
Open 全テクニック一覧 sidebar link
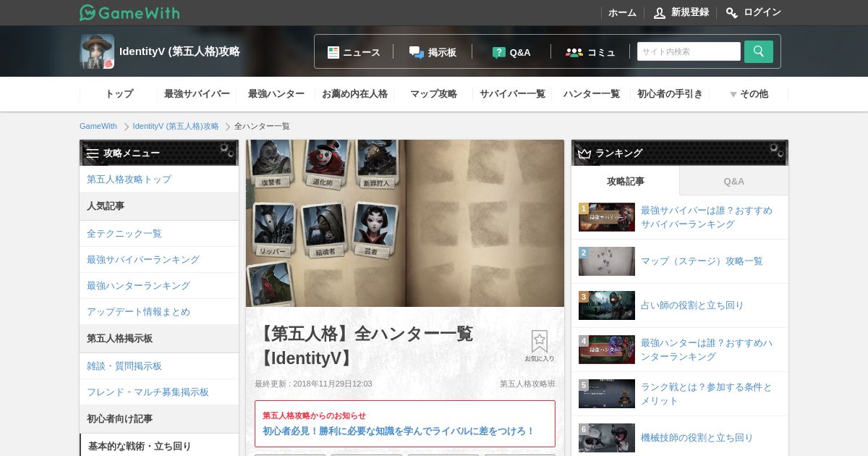pos(159,233)
